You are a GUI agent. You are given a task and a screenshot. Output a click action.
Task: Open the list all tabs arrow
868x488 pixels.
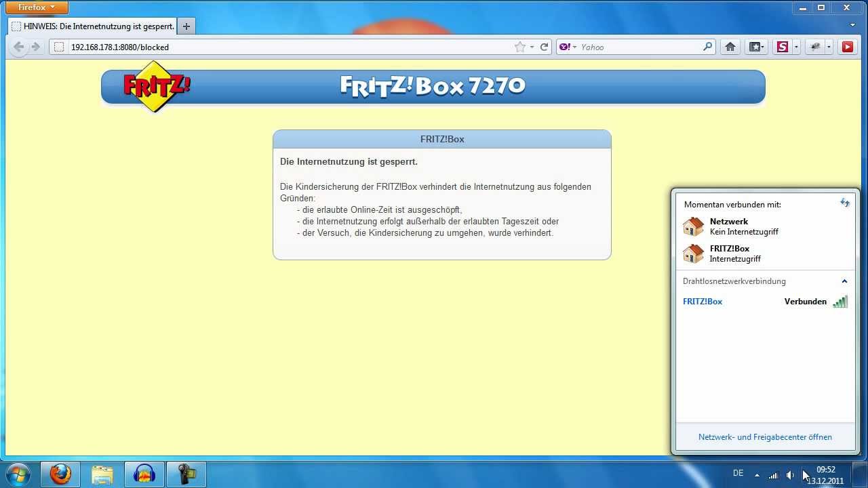[x=853, y=25]
